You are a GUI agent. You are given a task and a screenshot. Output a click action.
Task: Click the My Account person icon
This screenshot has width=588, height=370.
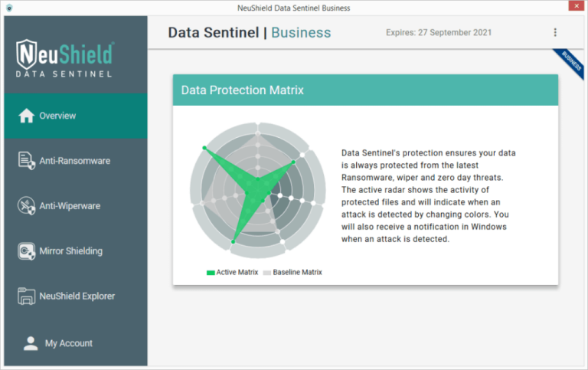pyautogui.click(x=31, y=343)
